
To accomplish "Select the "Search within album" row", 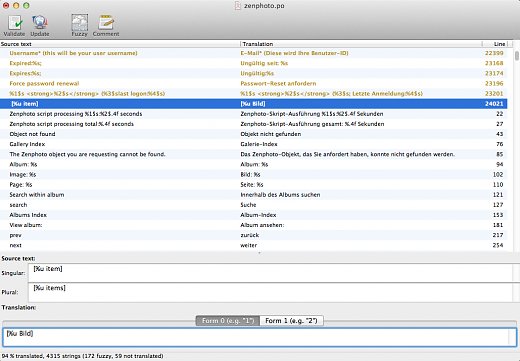I will (x=254, y=195).
